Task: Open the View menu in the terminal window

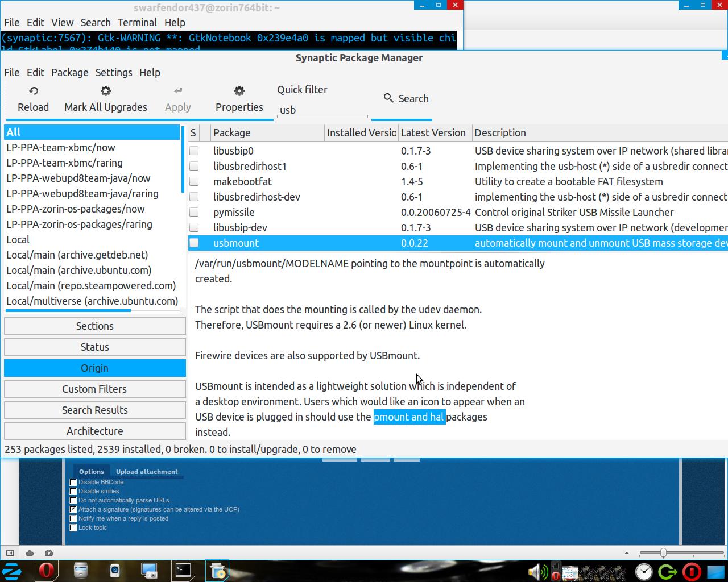Action: [x=63, y=23]
